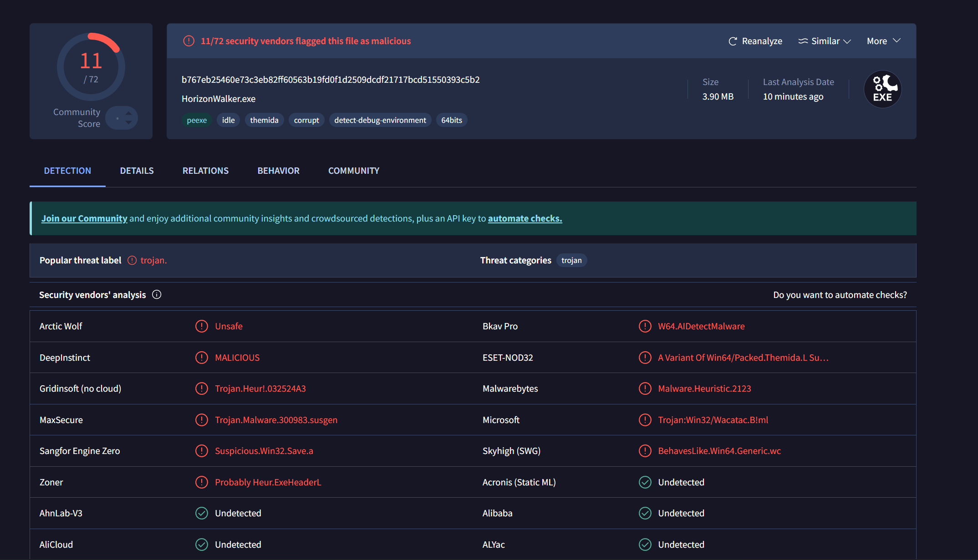Click the Malware.Heuristic.2123 result
Screen dimensions: 978x560
click(x=704, y=388)
